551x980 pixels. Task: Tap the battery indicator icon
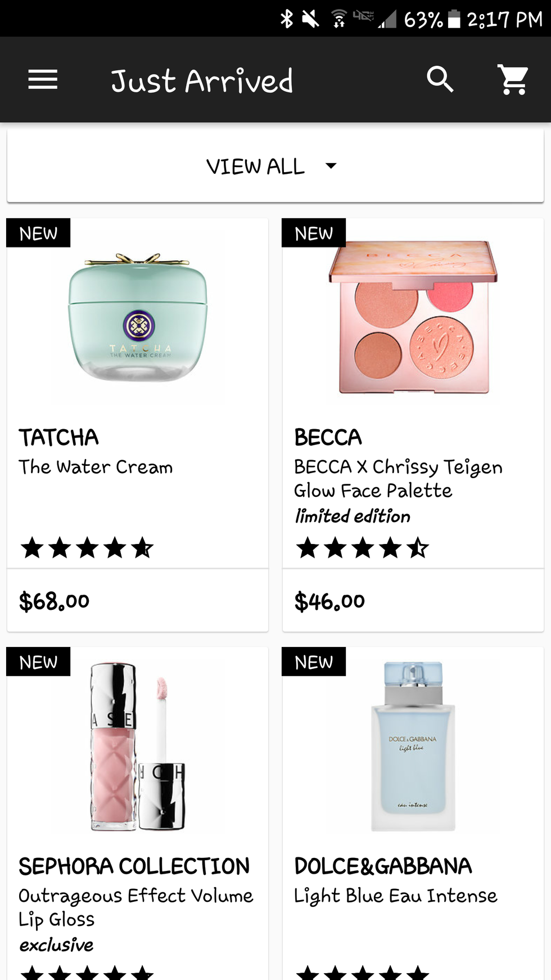[454, 19]
